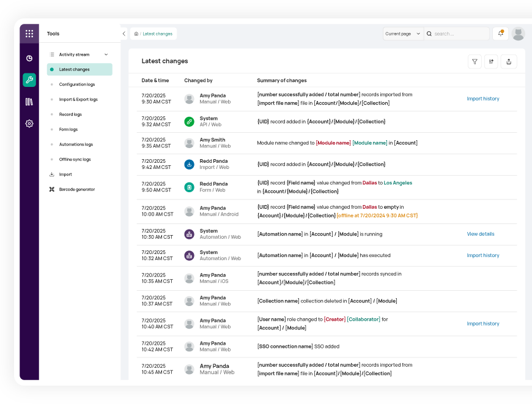Open the Import menu item
This screenshot has width=532, height=404.
point(65,174)
